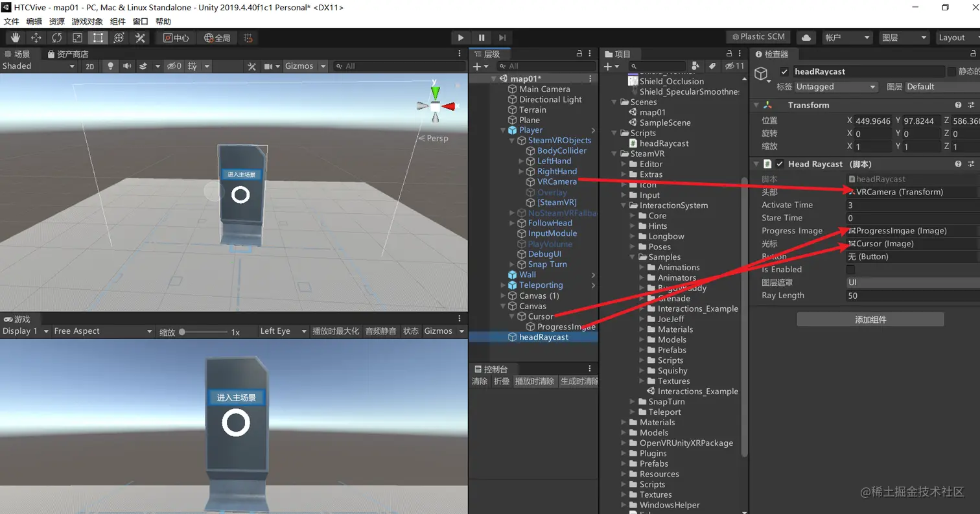Open the Account dropdown
Image resolution: width=980 pixels, height=514 pixels.
(x=847, y=38)
